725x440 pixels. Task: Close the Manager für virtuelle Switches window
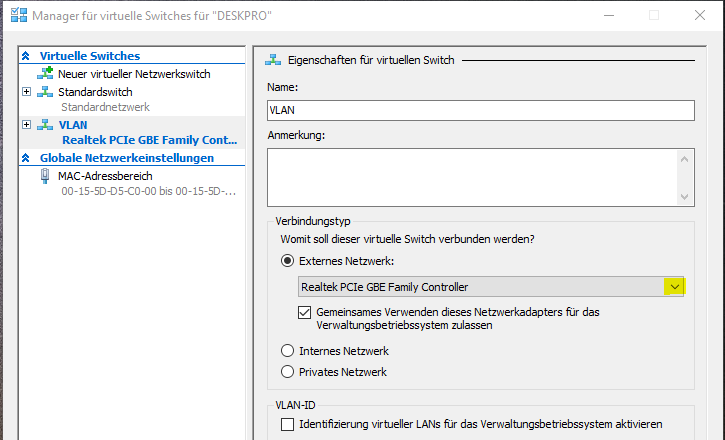point(700,15)
